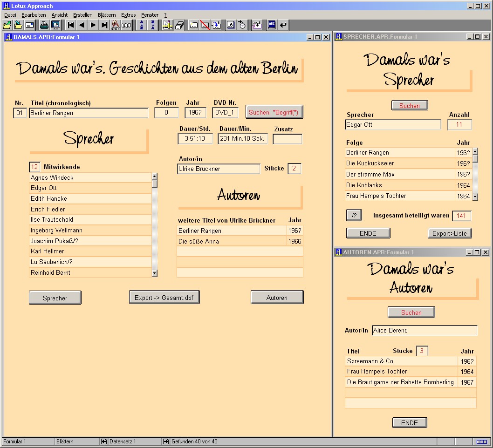Select Die Kuckuckseier in Folge list
This screenshot has width=493, height=448.
(400, 163)
